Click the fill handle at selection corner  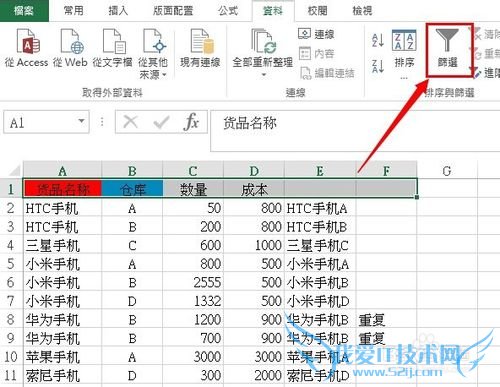click(417, 198)
